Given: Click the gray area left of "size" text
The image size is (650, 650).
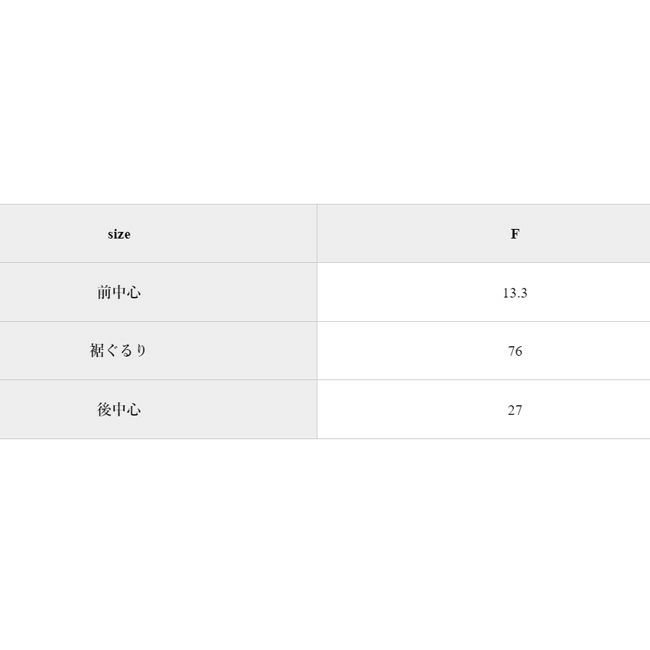Looking at the screenshot, I should click(50, 234).
